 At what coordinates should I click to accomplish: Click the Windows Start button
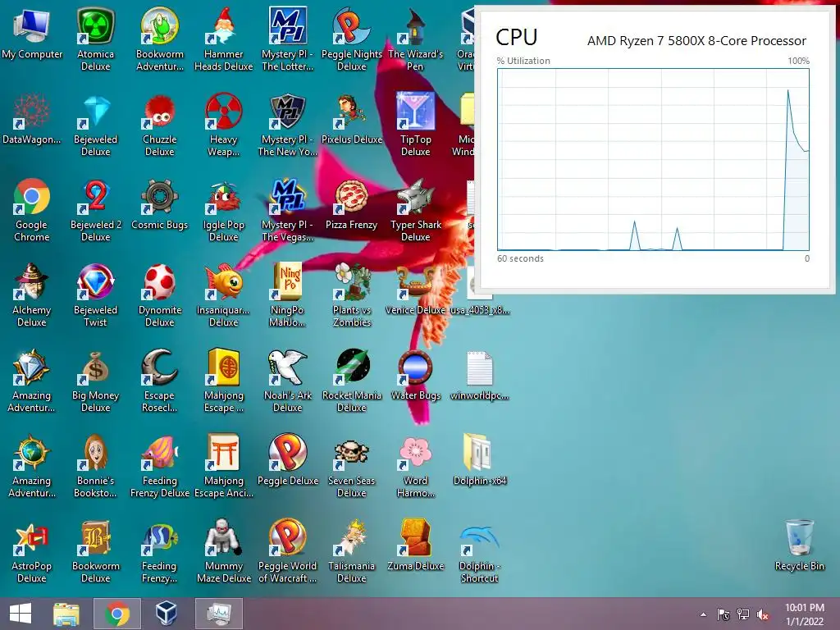(x=21, y=614)
